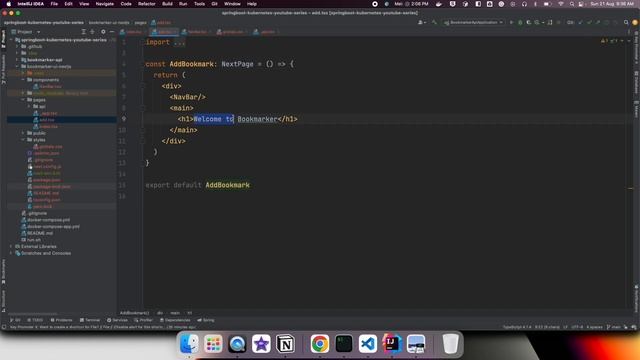Expand the bookmarker-api module arrow
This screenshot has height=360, width=640.
(x=17, y=60)
